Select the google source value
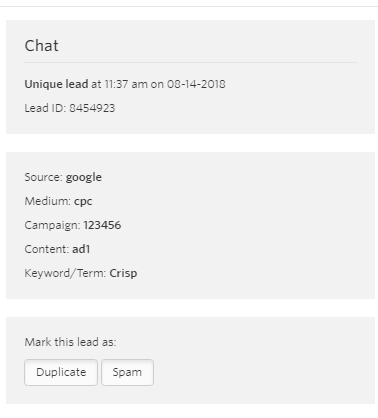Screen dimensions: 378x418 pyautogui.click(x=84, y=178)
